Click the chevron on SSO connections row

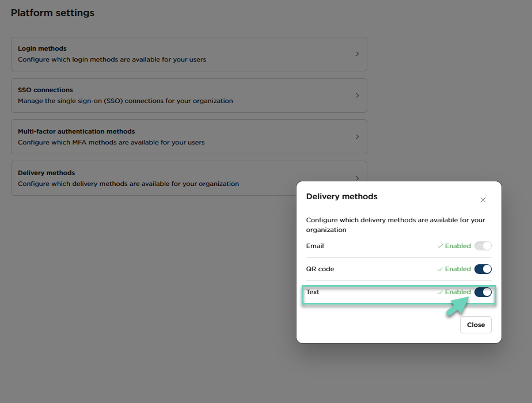[357, 96]
